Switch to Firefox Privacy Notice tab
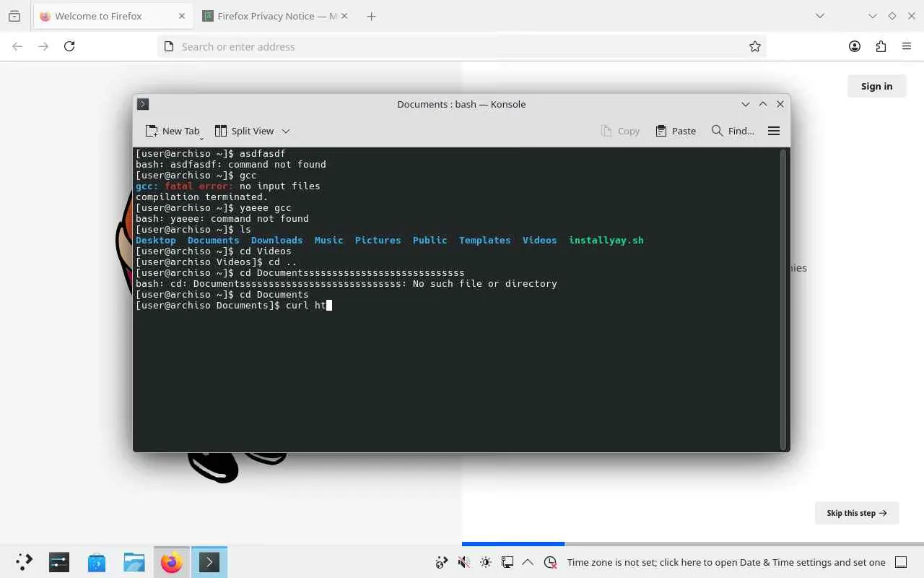This screenshot has height=578, width=924. pyautogui.click(x=276, y=16)
